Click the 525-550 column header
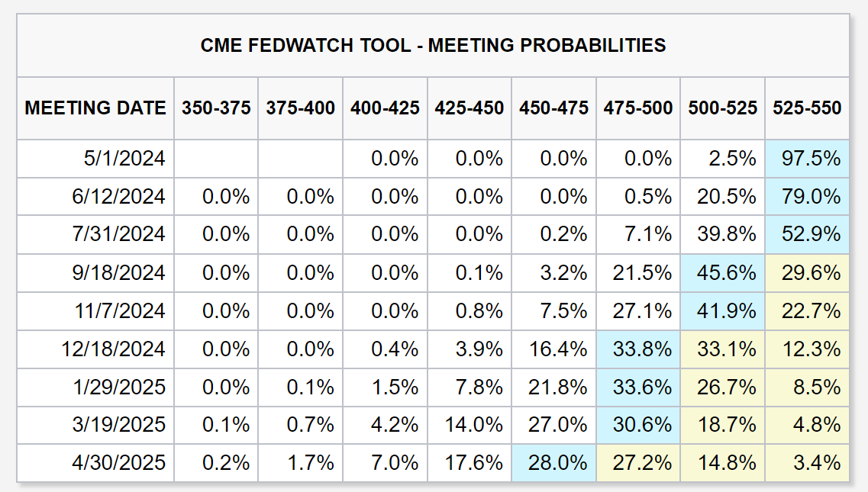Viewport: 868px width, 492px height. coord(807,108)
